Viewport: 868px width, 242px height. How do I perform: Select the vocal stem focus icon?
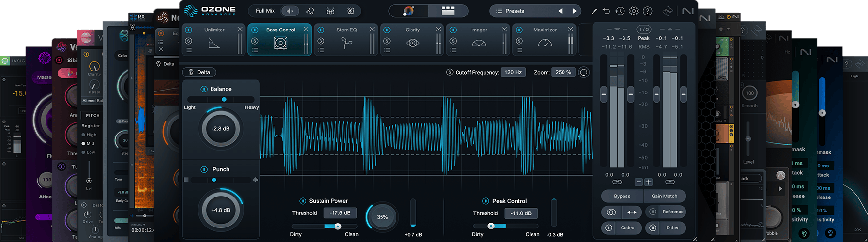point(310,11)
